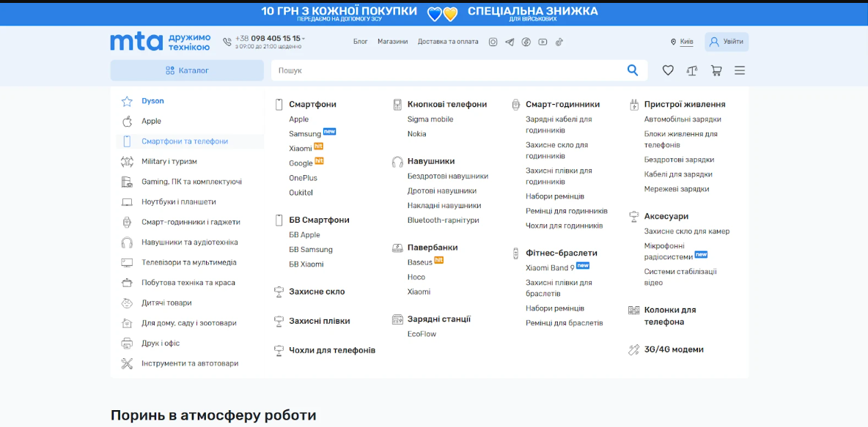The image size is (868, 427).
Task: Expand the phone number dropdown arrow
Action: pos(304,39)
